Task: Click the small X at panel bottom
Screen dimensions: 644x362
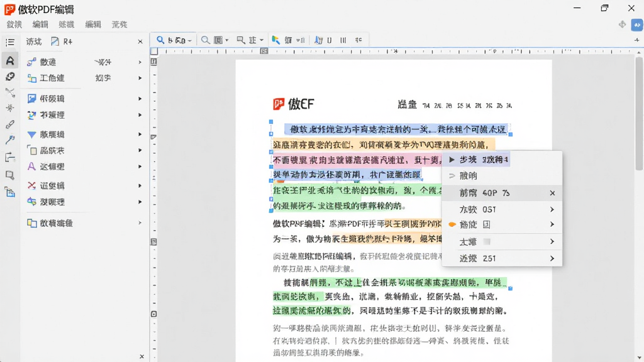Action: 142,356
